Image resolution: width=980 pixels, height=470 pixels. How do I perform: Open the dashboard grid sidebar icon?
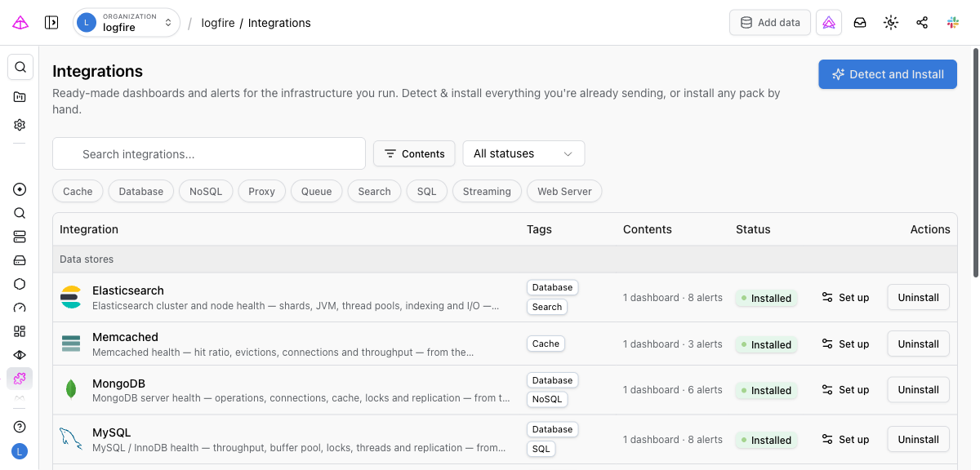[x=20, y=331]
